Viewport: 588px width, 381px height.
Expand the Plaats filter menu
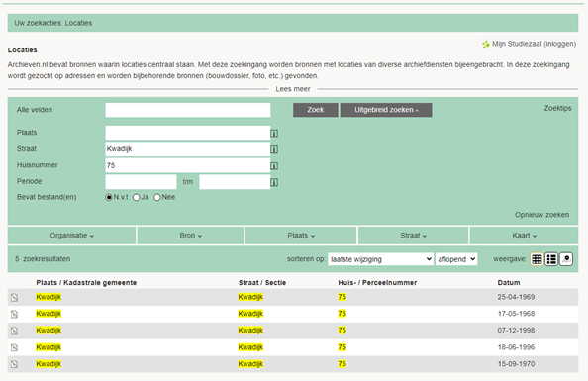point(301,236)
